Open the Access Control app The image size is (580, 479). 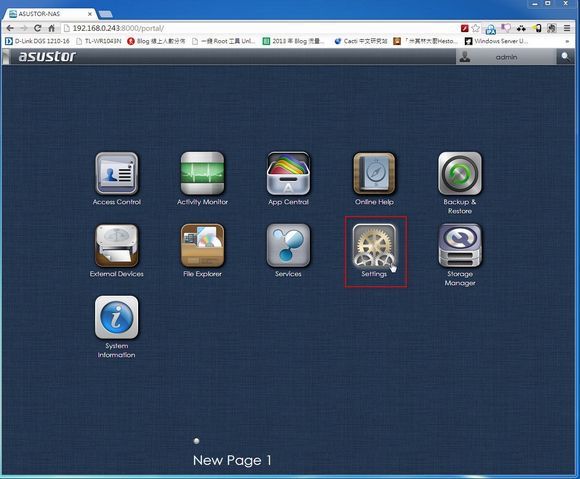coord(117,173)
